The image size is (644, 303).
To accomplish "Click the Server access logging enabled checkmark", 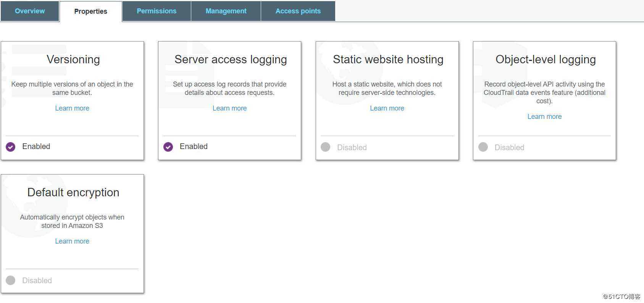I will pos(168,147).
